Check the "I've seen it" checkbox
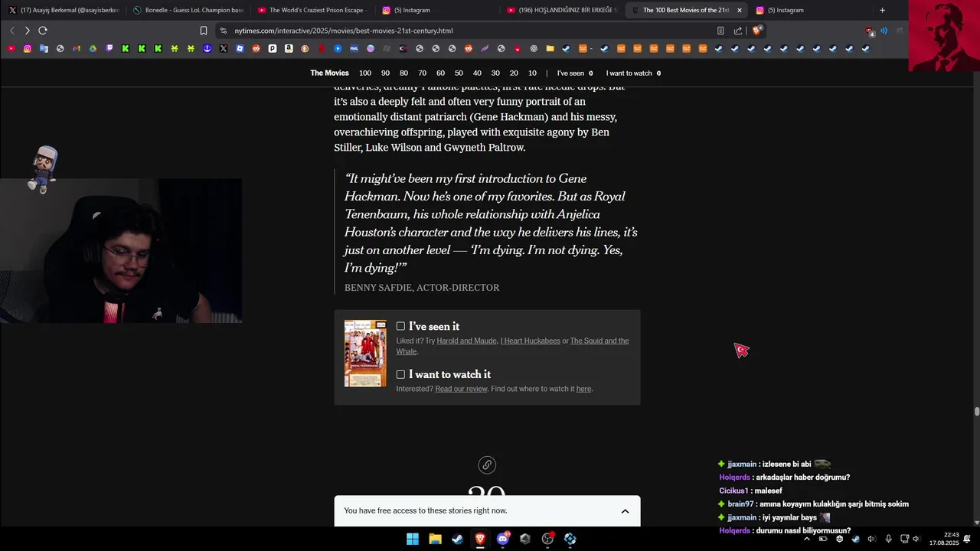The height and width of the screenshot is (551, 980). pos(400,326)
